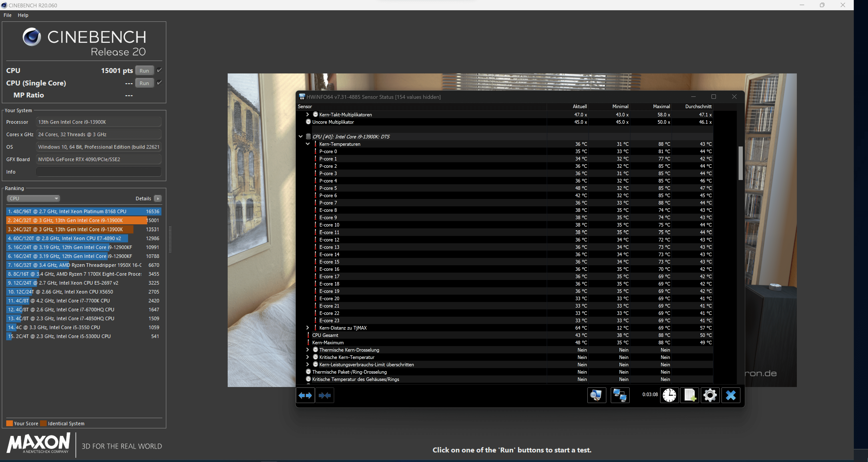Image resolution: width=868 pixels, height=462 pixels.
Task: Toggle the CPU test checkbox
Action: click(159, 70)
